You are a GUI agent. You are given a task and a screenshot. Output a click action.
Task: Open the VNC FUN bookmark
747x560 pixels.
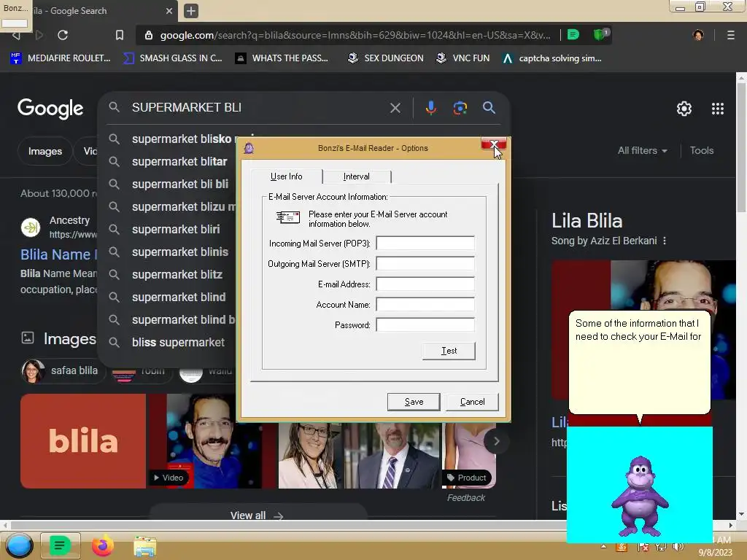click(x=463, y=58)
